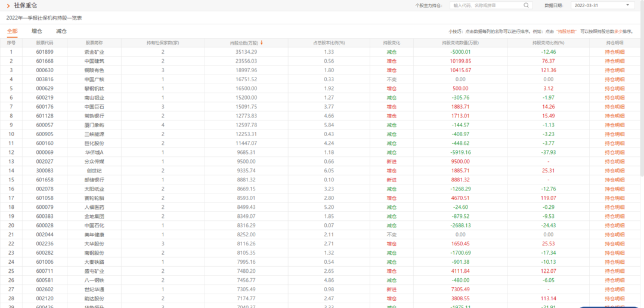This screenshot has height=308, width=644.
Task: Click stock code 601899
Action: click(x=45, y=52)
